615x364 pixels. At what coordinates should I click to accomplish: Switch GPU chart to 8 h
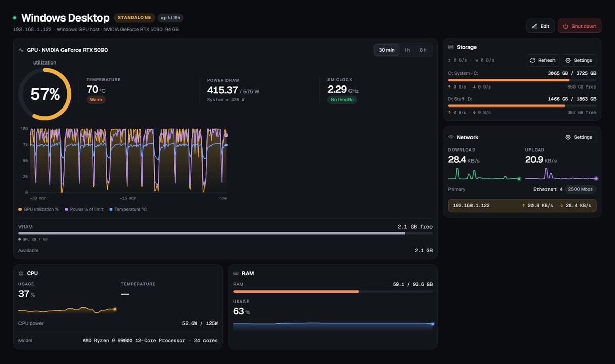423,50
